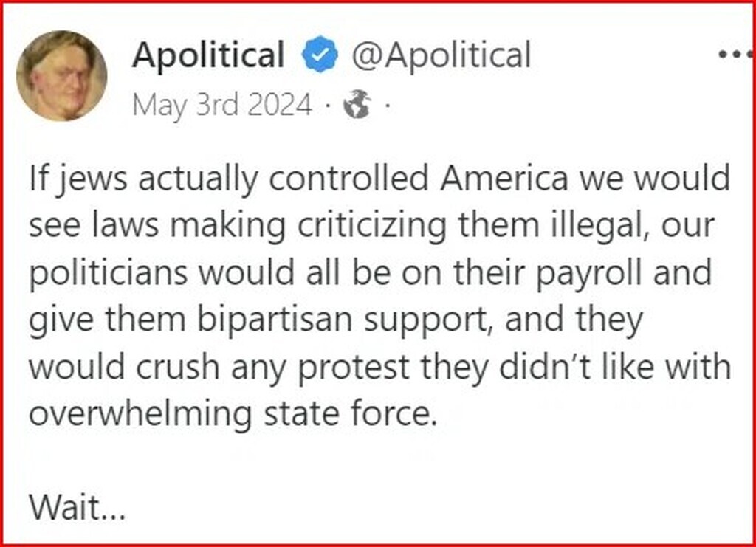Open the Apolitical profile avatar
This screenshot has width=756, height=547.
coord(61,76)
